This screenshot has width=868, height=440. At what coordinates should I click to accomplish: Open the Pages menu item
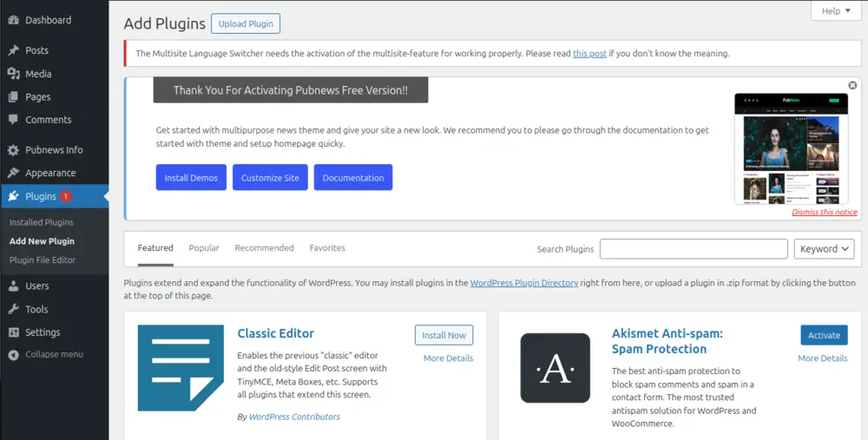54,97
